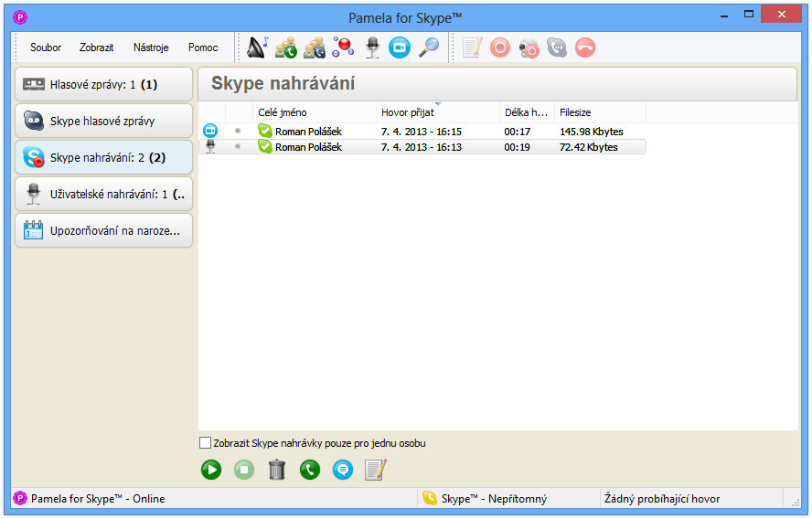812x519 pixels.
Task: Open notes with bottom notepad pencil icon
Action: 376,470
